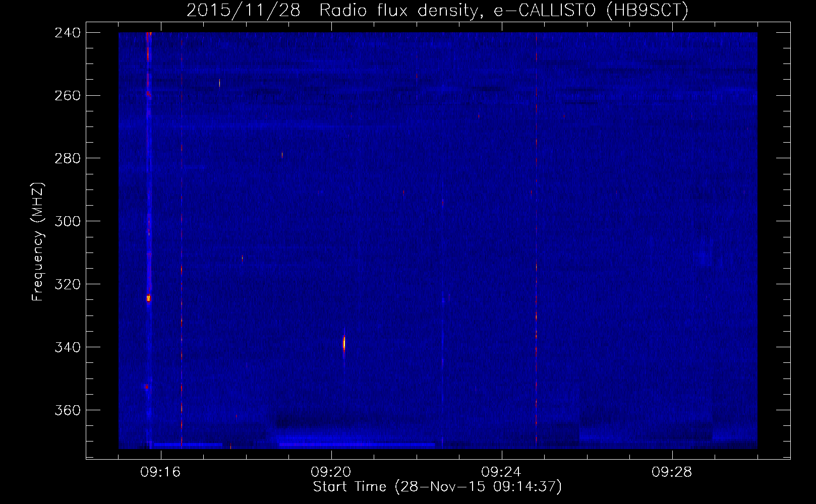Select the 360 frequency tick label

68,411
